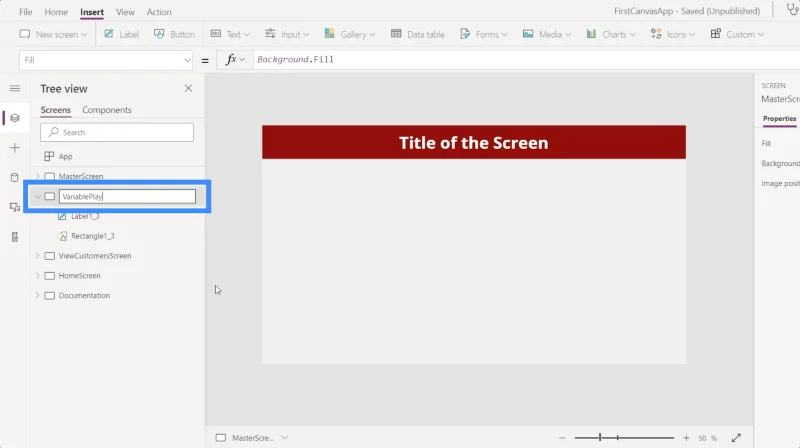Screen dimensions: 800x448
Task: Open the Advanced tools icon in sidebar
Action: click(15, 237)
